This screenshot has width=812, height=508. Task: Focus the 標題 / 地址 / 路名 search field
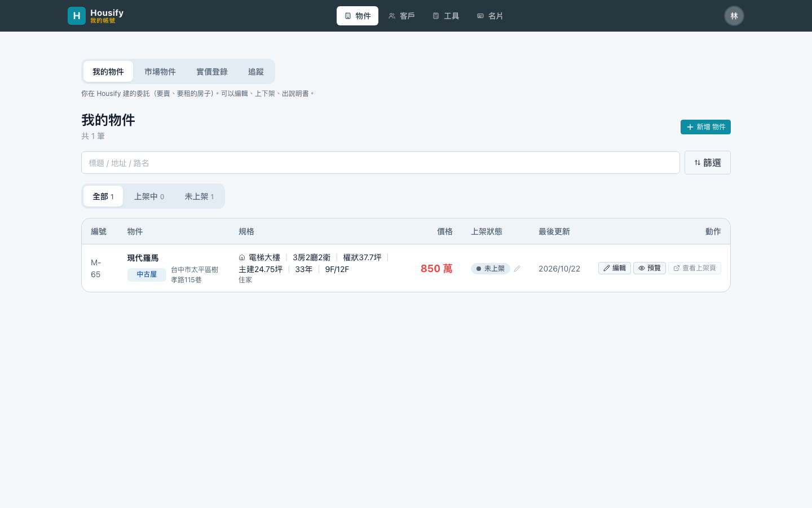[x=381, y=163]
